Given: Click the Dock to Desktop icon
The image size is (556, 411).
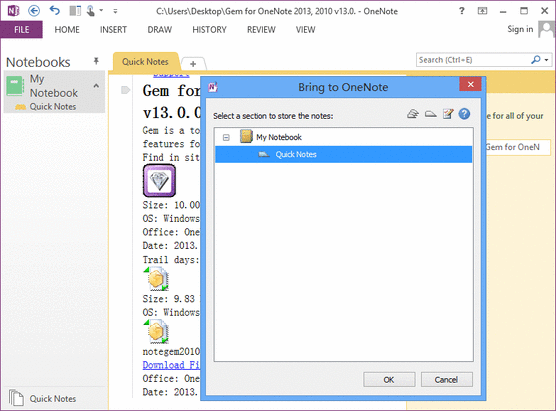Looking at the screenshot, I should pyautogui.click(x=75, y=11).
